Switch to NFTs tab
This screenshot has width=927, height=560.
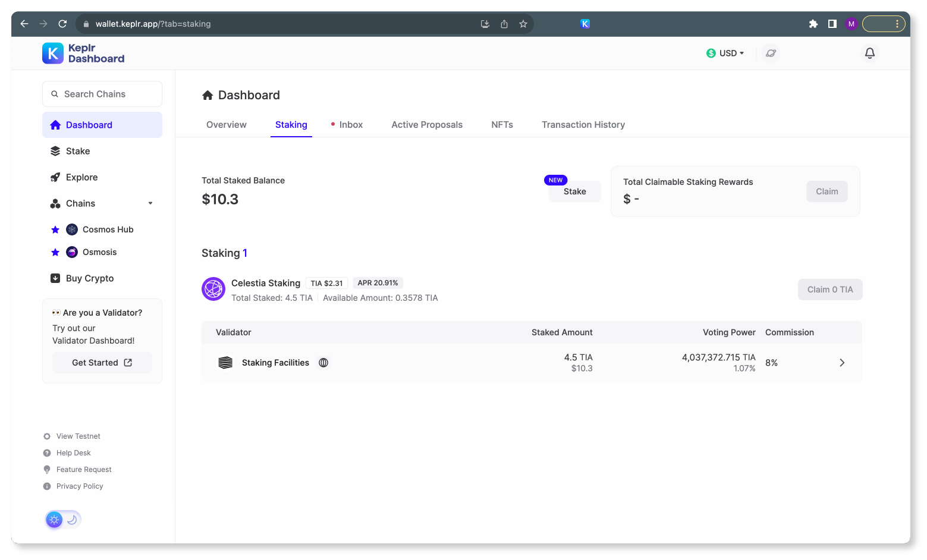[502, 125]
